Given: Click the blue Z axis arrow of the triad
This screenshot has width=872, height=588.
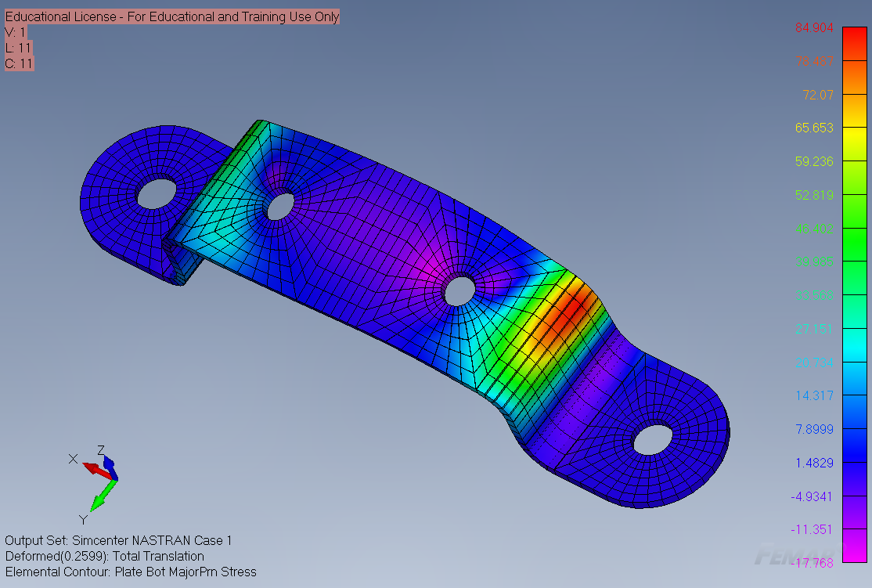Looking at the screenshot, I should point(110,467).
